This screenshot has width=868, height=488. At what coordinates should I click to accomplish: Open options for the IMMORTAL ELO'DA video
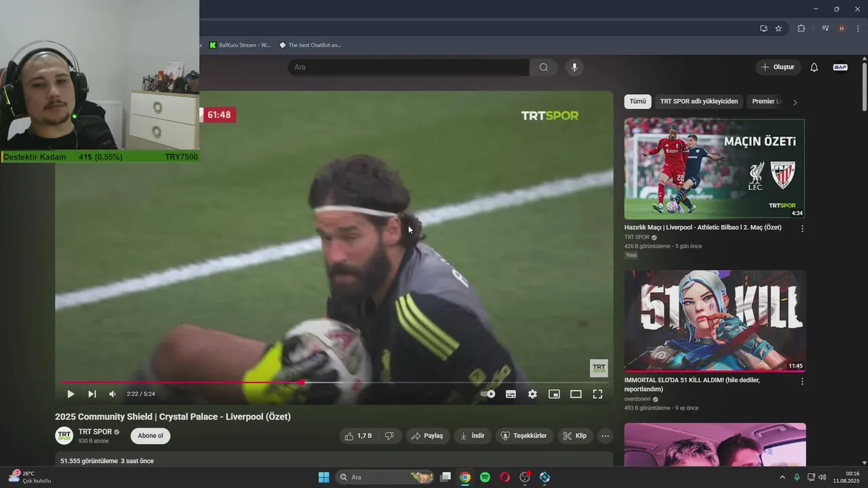pos(802,382)
